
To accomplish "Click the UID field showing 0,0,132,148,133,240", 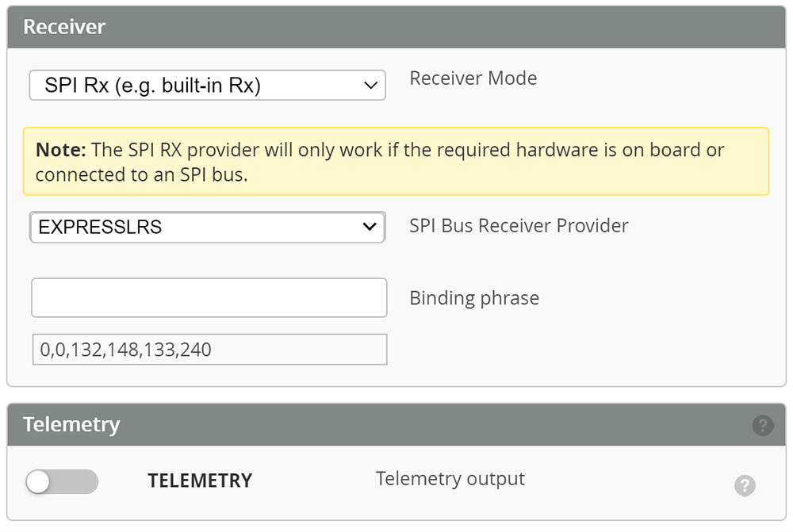I will [x=209, y=349].
